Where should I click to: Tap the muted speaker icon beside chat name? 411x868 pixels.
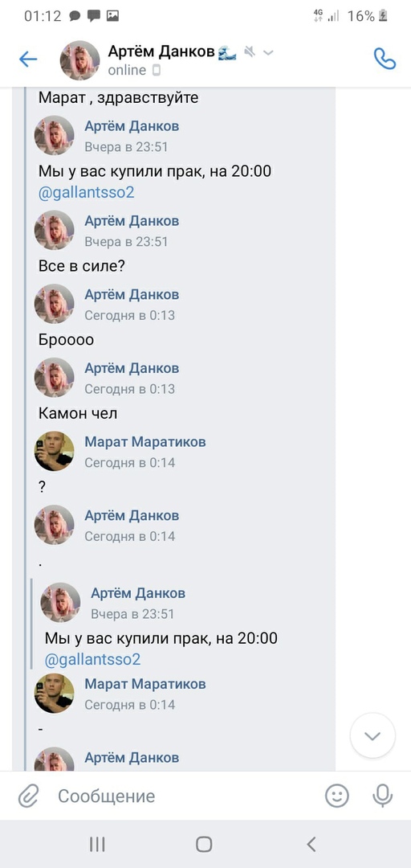pos(250,52)
